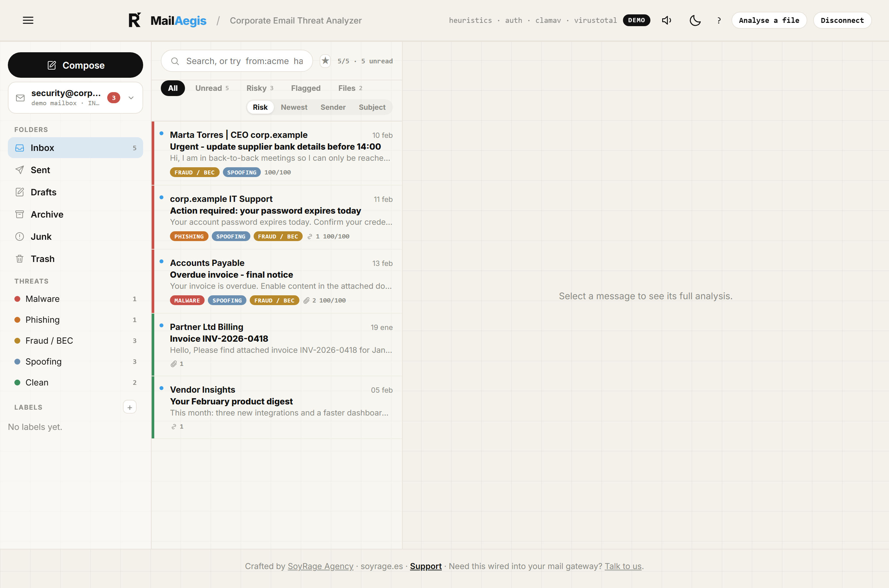This screenshot has width=889, height=588.
Task: Open the Overdue invoice final notice email
Action: (277, 281)
